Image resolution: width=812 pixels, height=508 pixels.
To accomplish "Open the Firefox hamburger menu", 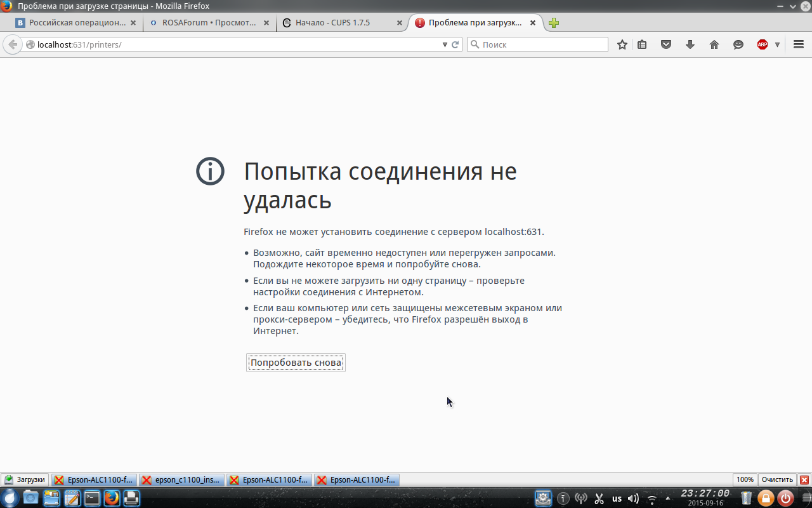I will tap(799, 44).
